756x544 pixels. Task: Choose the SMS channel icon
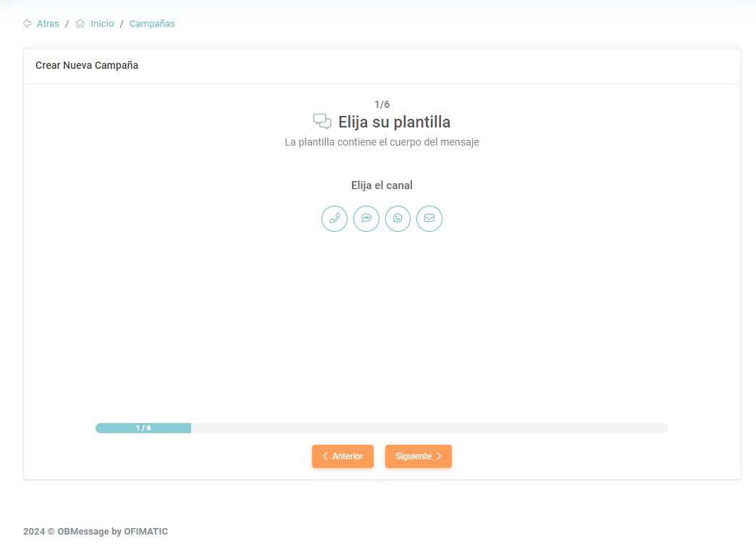point(366,218)
